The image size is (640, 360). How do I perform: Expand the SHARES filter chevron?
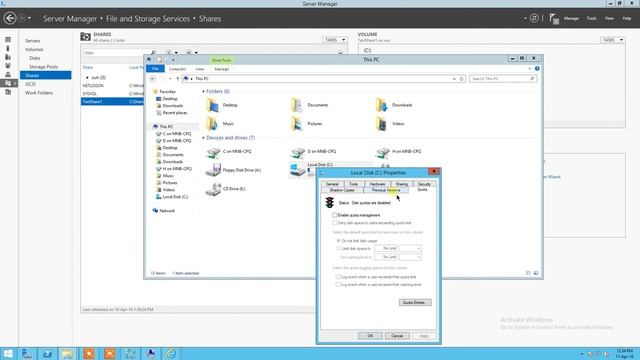point(340,53)
